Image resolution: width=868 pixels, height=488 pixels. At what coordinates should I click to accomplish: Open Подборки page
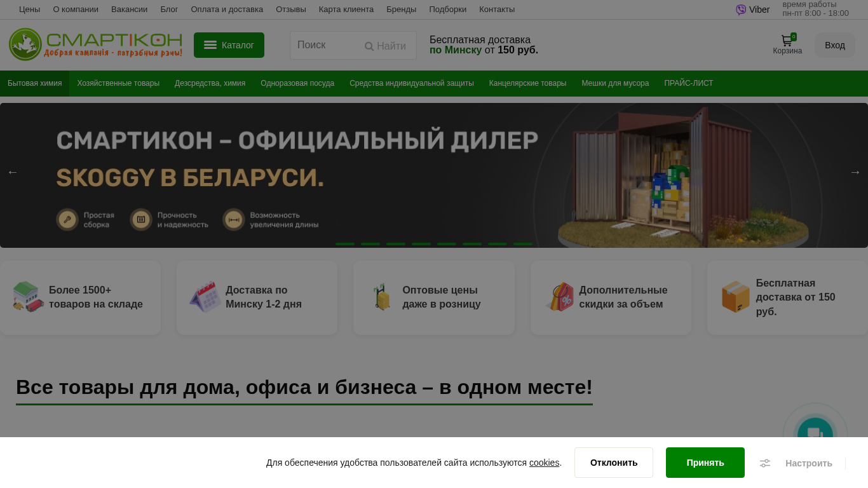pyautogui.click(x=447, y=10)
